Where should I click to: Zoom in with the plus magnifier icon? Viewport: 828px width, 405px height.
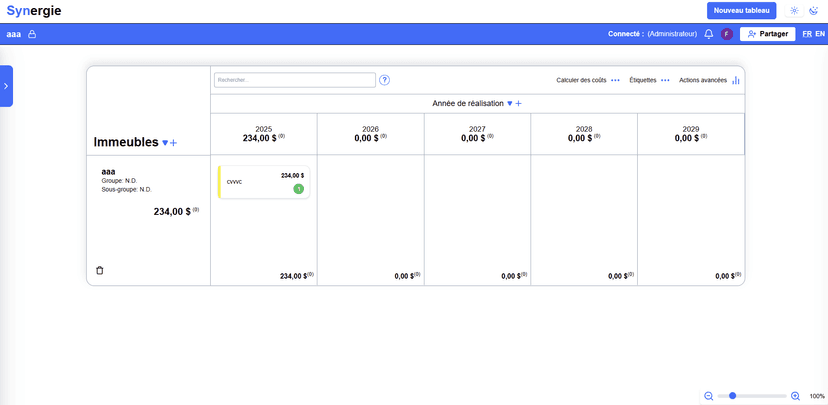tap(795, 396)
